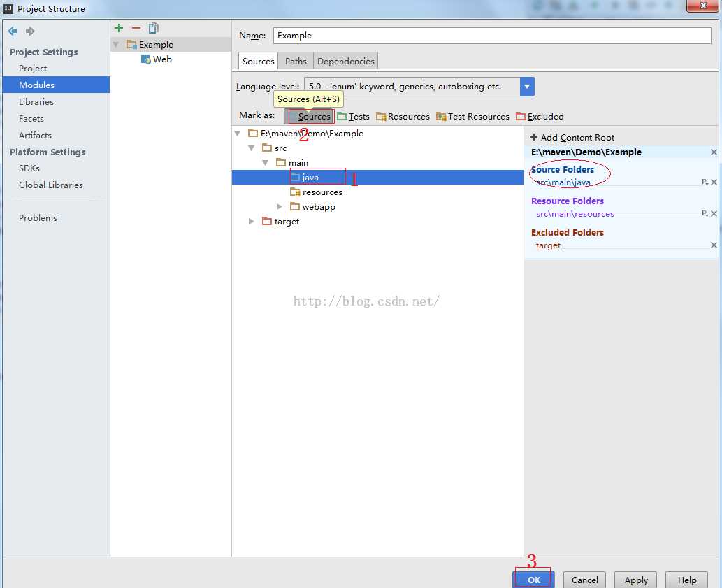This screenshot has width=722, height=588.
Task: Select the webapp folder in tree
Action: click(x=312, y=207)
